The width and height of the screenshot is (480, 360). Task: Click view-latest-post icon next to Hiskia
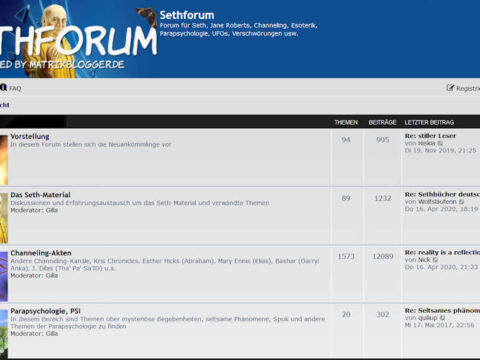coord(440,144)
